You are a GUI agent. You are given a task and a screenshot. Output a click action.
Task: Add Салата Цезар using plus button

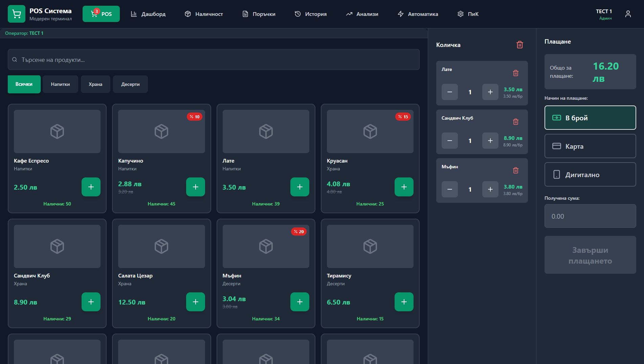click(195, 302)
